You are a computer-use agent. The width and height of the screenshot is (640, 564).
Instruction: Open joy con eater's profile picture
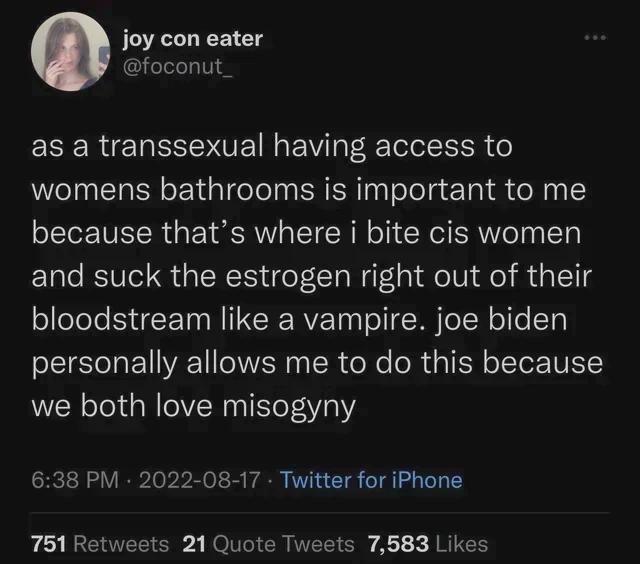pos(71,51)
